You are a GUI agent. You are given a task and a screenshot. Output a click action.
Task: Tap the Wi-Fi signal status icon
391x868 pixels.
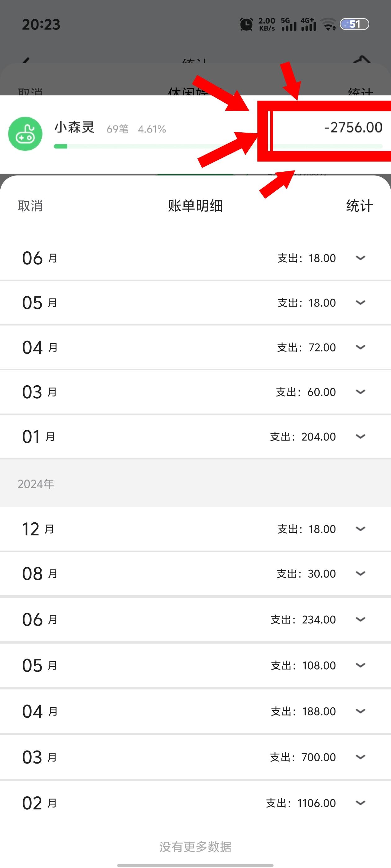pyautogui.click(x=328, y=24)
